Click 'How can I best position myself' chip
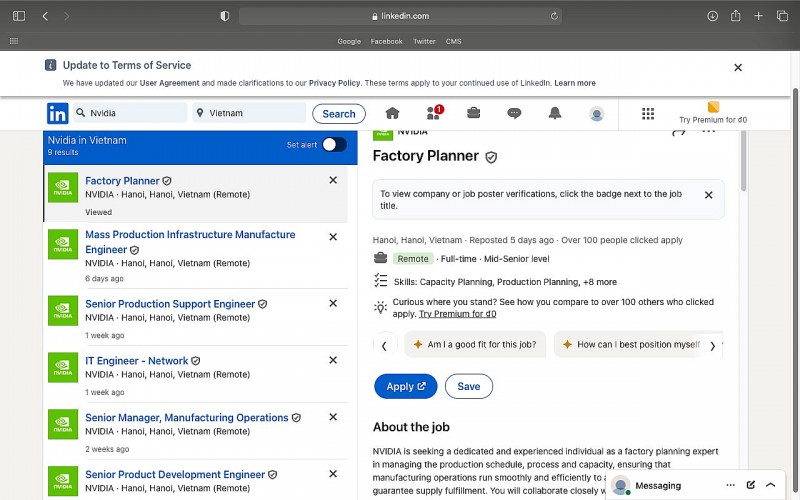 pos(632,344)
